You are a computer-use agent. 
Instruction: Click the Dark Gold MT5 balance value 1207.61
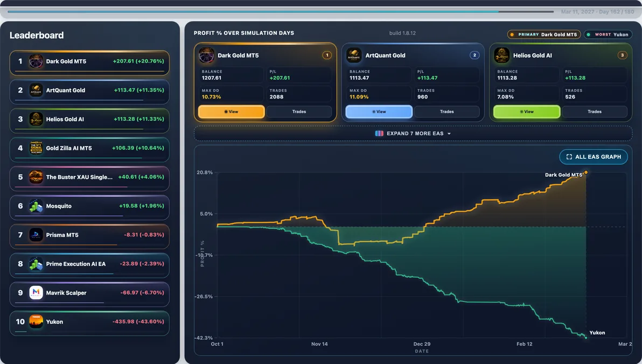tap(212, 78)
